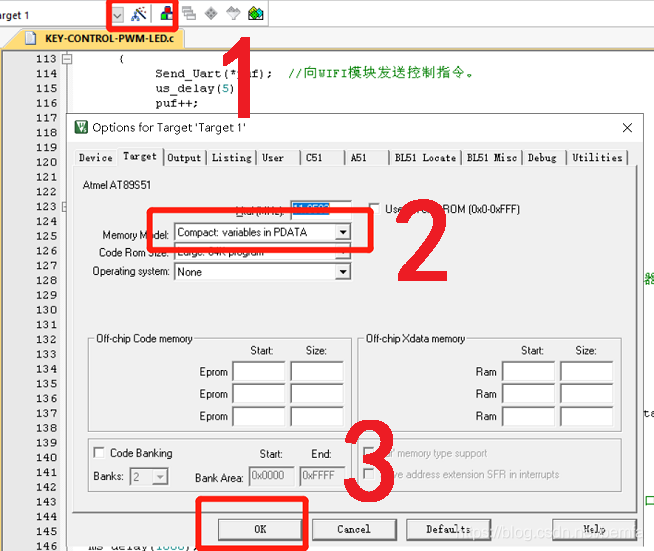Screen dimensions: 654x551
Task: Enable Use On-chip ROM checkbox
Action: tap(374, 209)
